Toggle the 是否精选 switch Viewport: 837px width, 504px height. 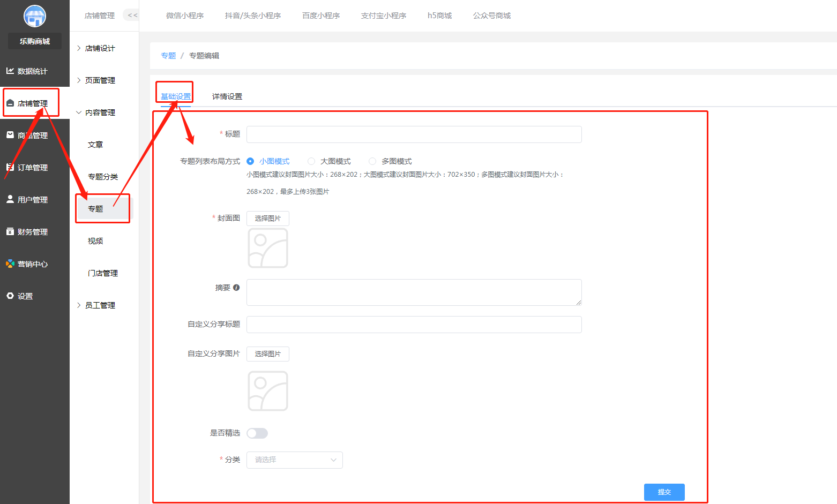257,433
